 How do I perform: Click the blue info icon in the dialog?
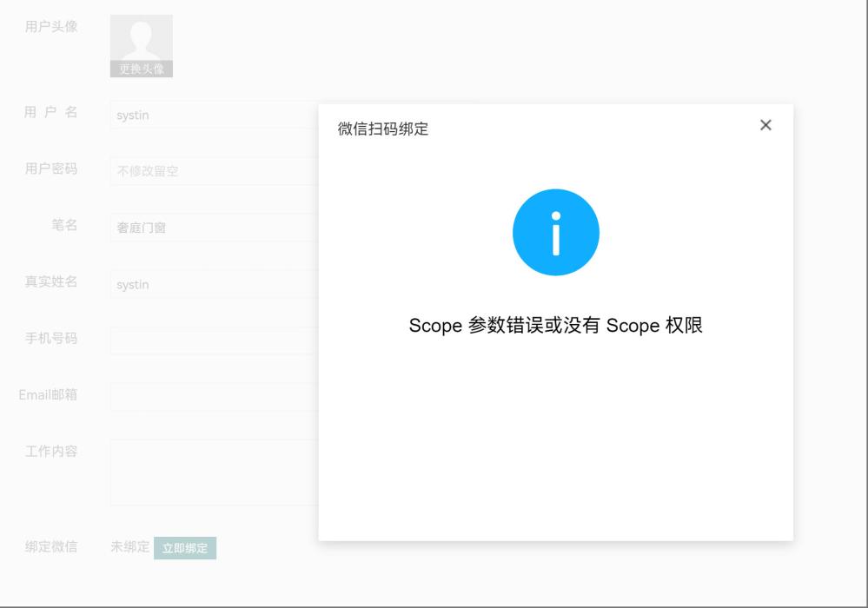556,233
